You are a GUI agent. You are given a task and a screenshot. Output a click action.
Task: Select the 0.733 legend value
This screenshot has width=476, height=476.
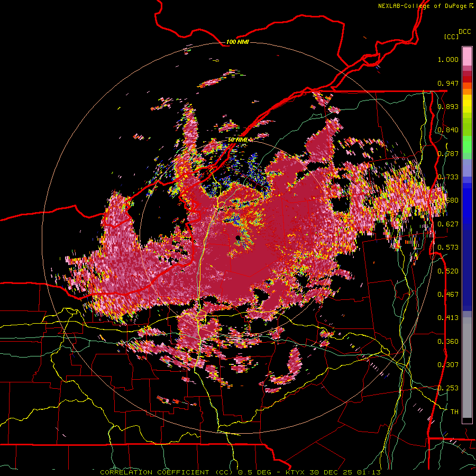point(448,177)
